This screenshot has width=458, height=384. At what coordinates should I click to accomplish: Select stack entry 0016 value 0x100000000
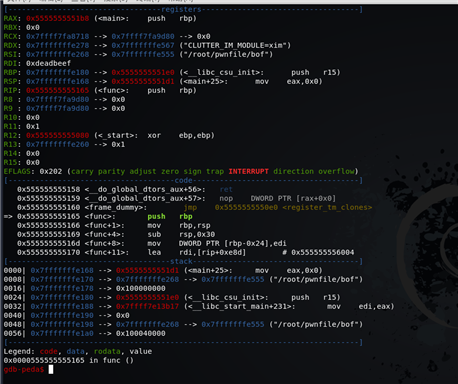(x=141, y=288)
